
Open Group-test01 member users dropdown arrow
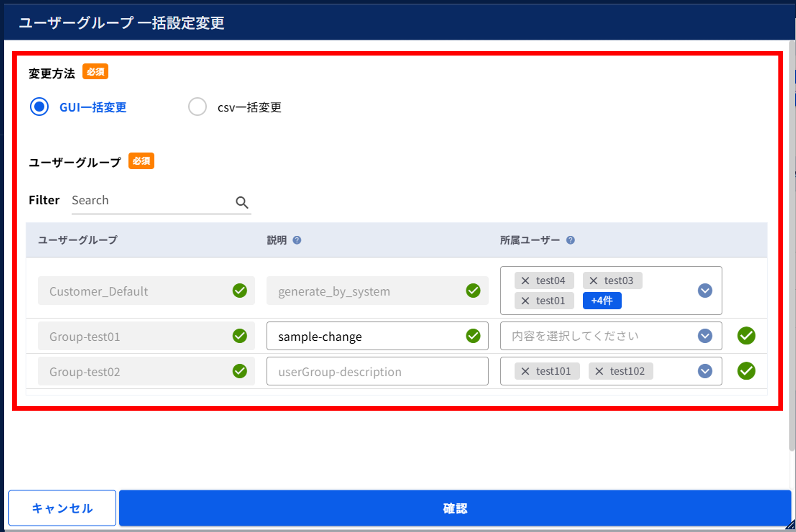coord(705,336)
